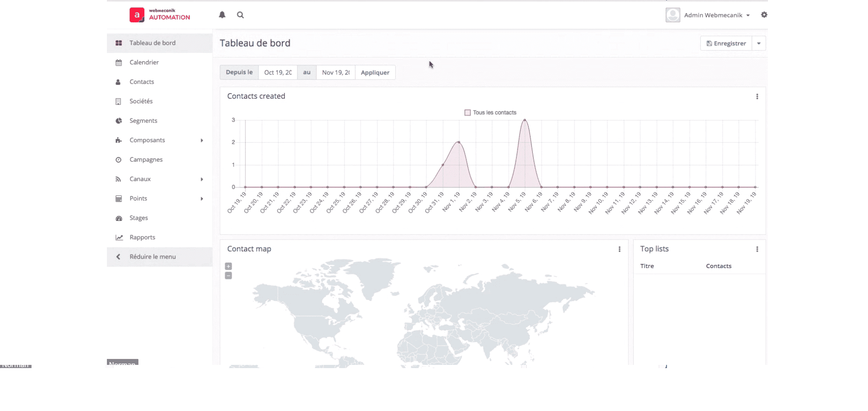868x411 pixels.
Task: Open Contact map widget options menu
Action: tap(619, 249)
